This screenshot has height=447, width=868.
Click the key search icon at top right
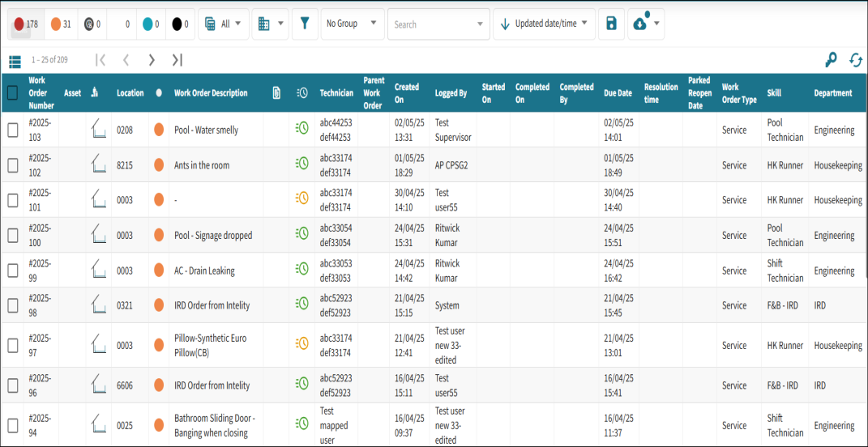tap(831, 60)
